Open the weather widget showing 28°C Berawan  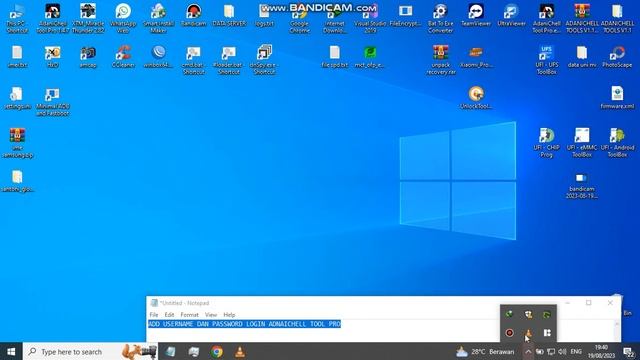click(x=485, y=351)
